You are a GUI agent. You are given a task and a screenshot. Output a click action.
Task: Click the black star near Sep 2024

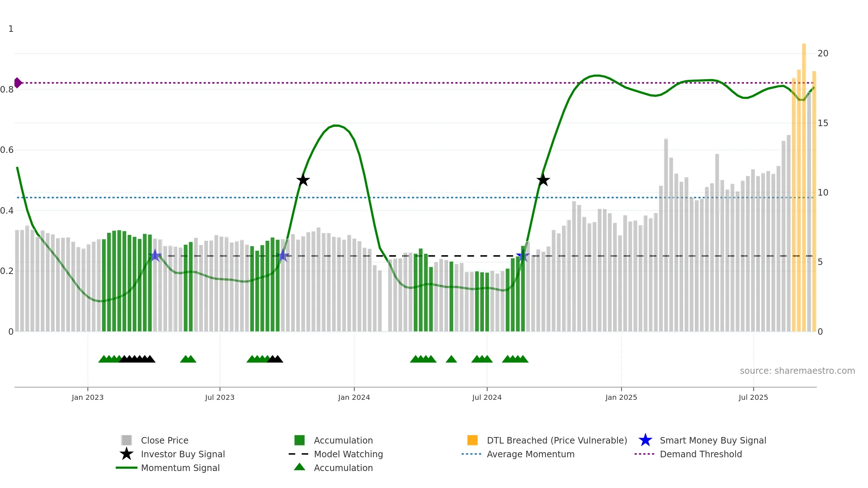pos(543,180)
